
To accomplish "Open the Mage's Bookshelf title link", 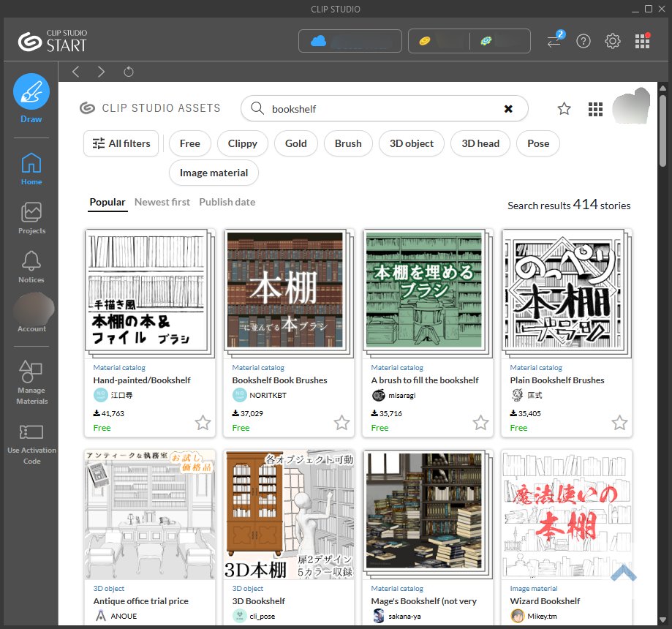I will tap(423, 601).
